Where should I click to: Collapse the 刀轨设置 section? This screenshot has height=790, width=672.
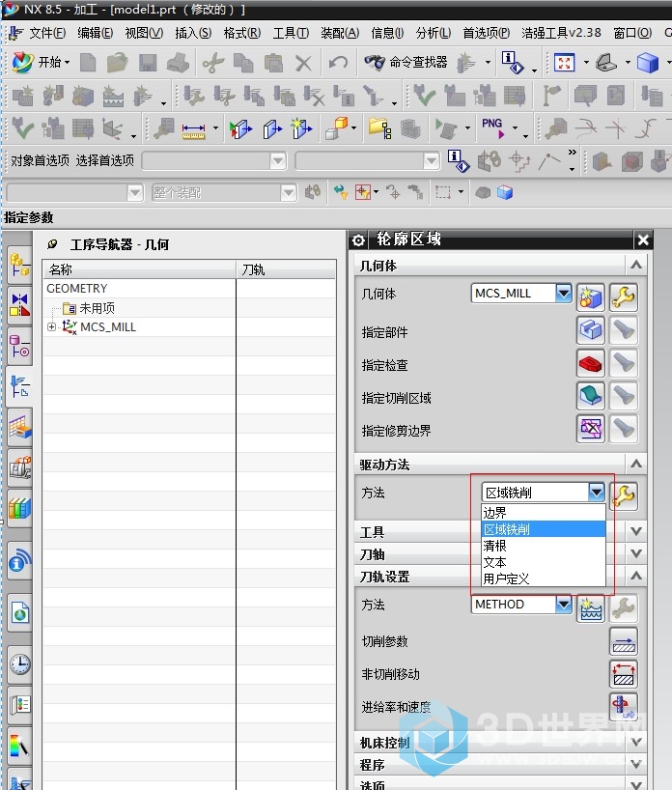(x=636, y=576)
